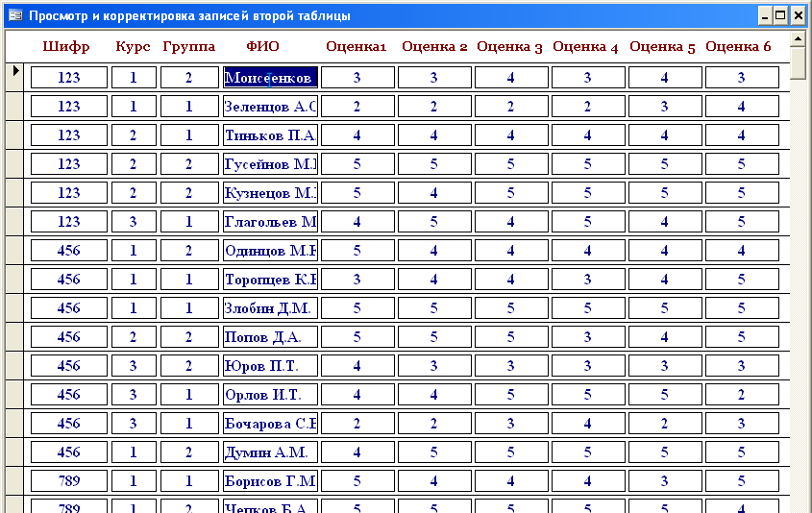812x513 pixels.
Task: Click Оценка1 field in Бочарова row
Action: (x=357, y=424)
